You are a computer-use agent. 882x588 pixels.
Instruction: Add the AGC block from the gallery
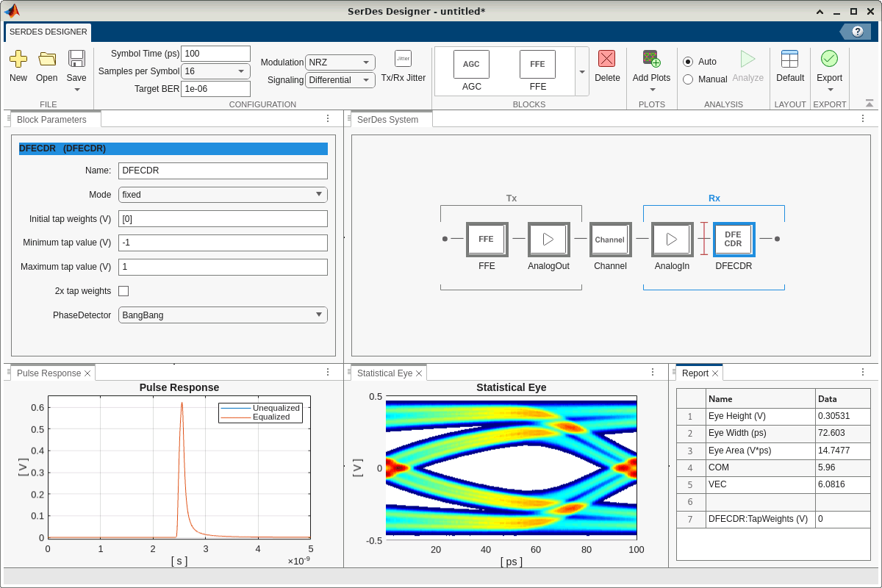(471, 65)
